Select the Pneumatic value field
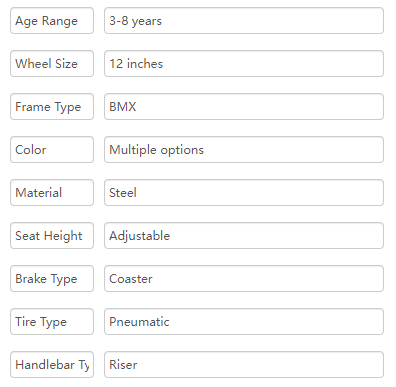This screenshot has height=387, width=396. pos(244,322)
